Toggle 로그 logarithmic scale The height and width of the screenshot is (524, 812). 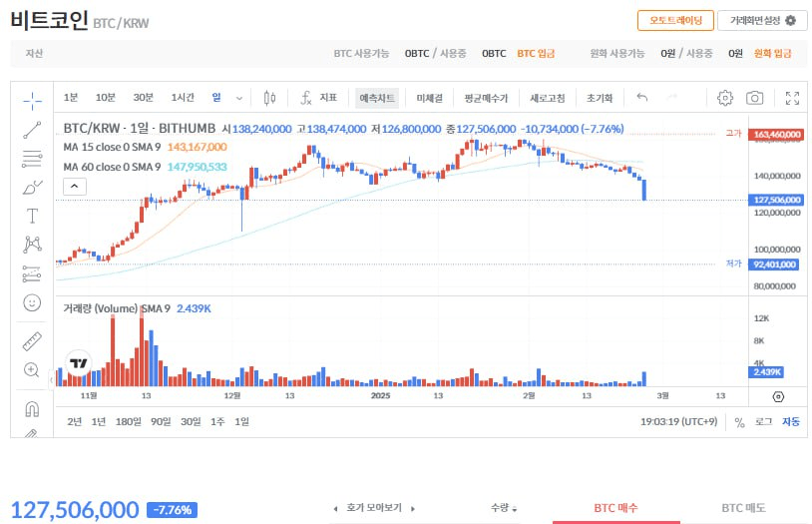pyautogui.click(x=763, y=422)
